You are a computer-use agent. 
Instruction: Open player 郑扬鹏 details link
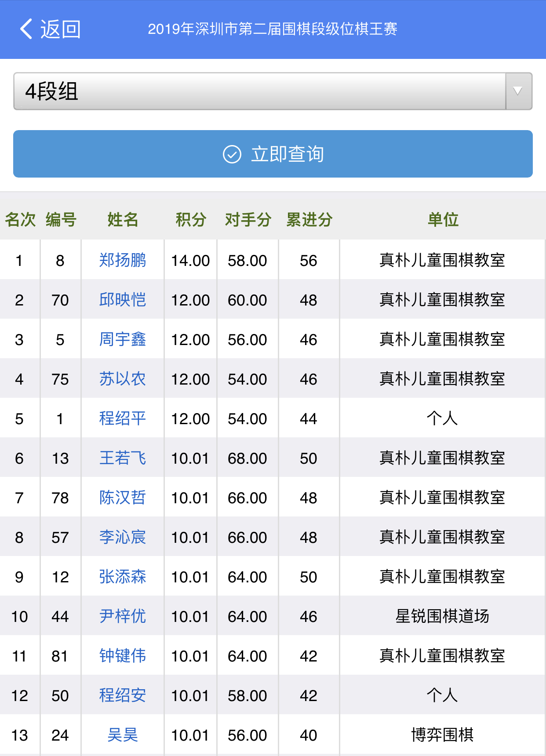[x=123, y=261]
